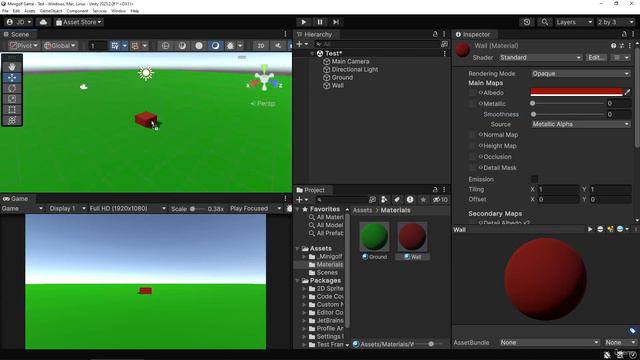Image resolution: width=640 pixels, height=360 pixels.
Task: Open the Layers dropdown
Action: [x=573, y=22]
